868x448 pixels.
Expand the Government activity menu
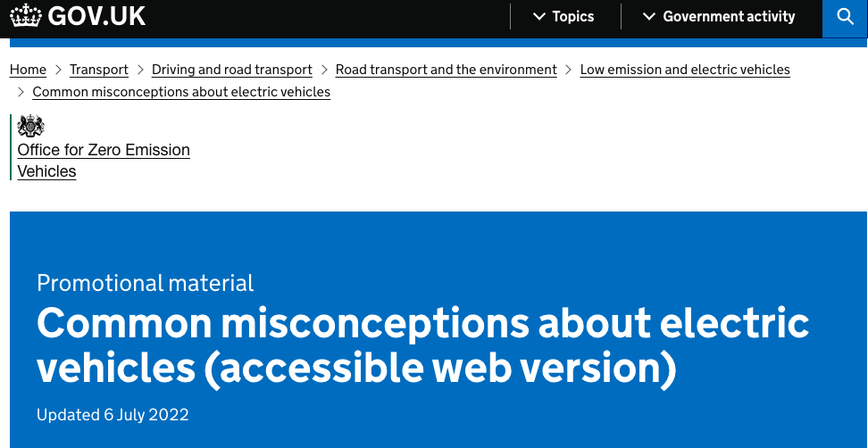(x=719, y=17)
